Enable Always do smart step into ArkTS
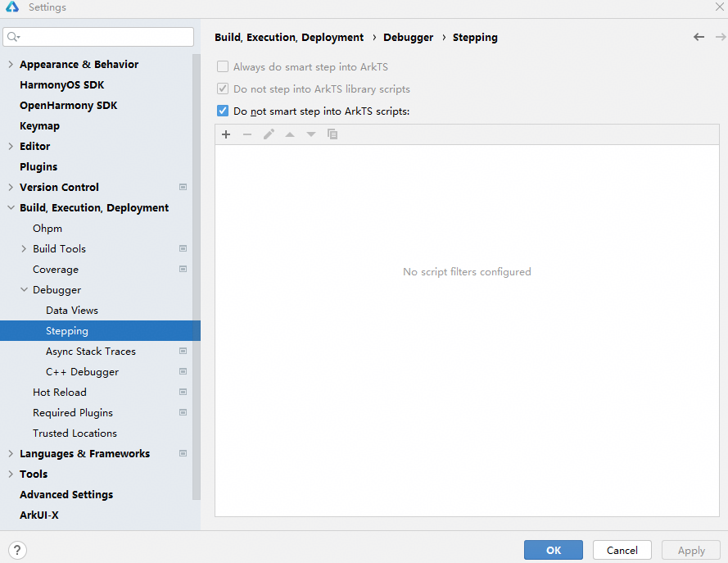Image resolution: width=728 pixels, height=563 pixels. [223, 67]
